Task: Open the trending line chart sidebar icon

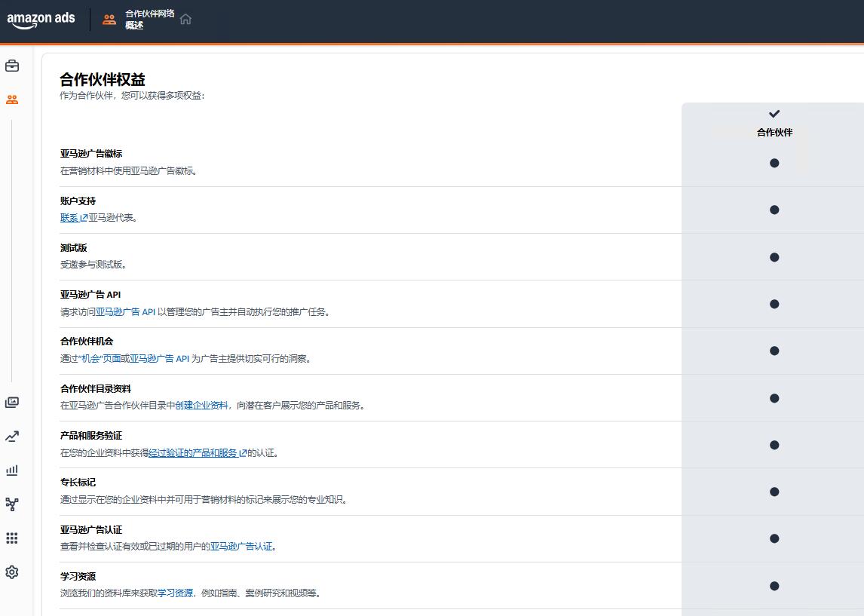Action: (12, 437)
